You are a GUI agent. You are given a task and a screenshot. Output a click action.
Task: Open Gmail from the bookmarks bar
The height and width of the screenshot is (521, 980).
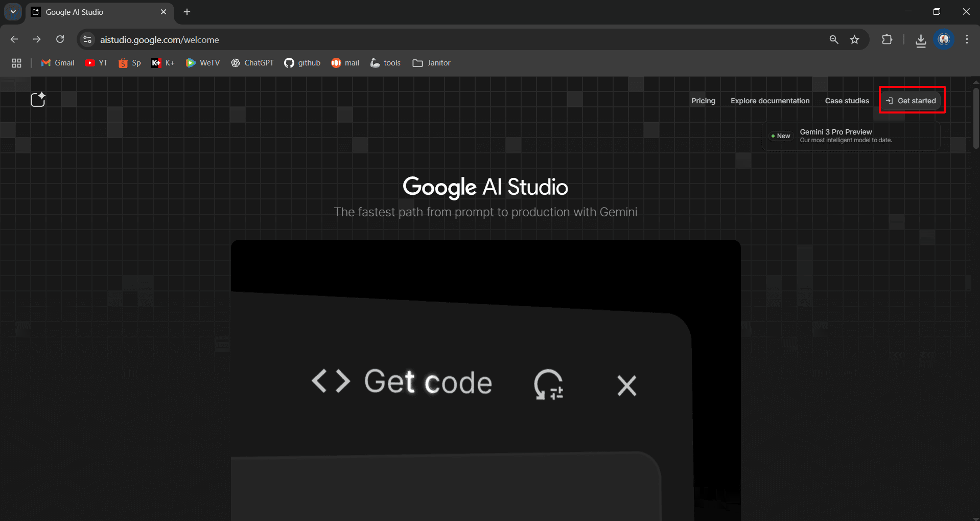point(57,62)
